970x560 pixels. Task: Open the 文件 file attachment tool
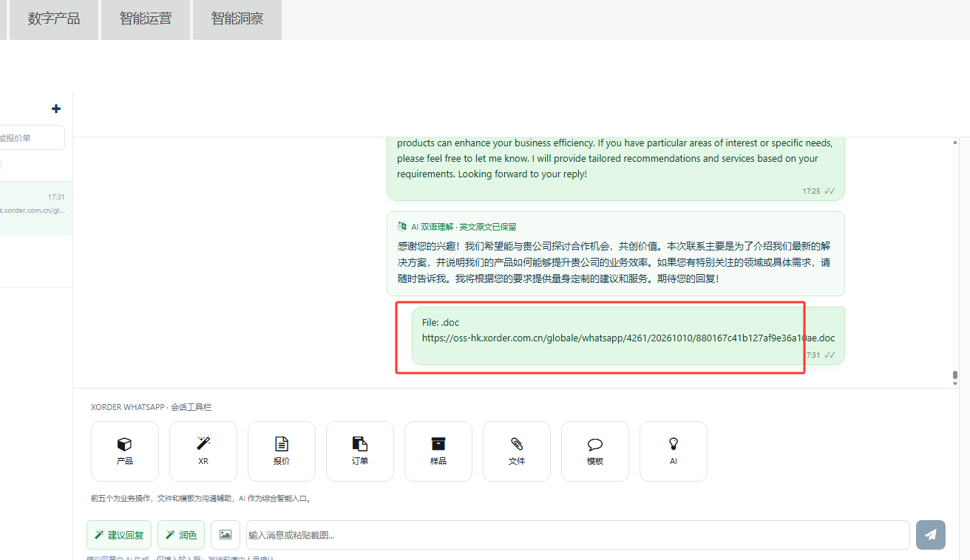(x=517, y=451)
